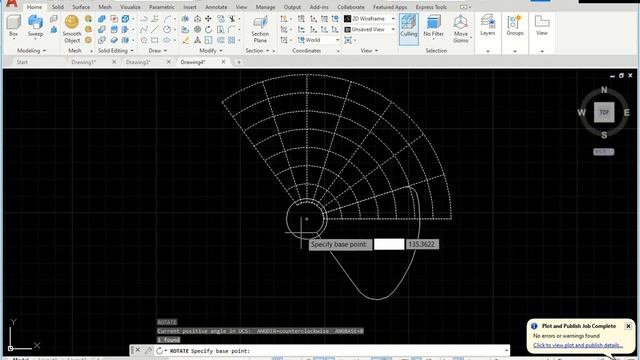The image size is (640, 360).
Task: Click the Solid Union icon
Action: pos(102,19)
